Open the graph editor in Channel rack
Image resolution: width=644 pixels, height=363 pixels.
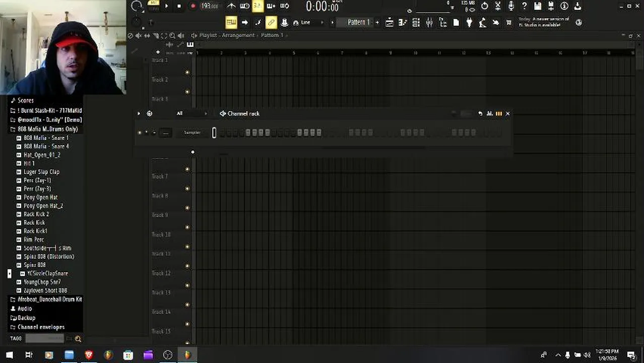[x=489, y=113]
